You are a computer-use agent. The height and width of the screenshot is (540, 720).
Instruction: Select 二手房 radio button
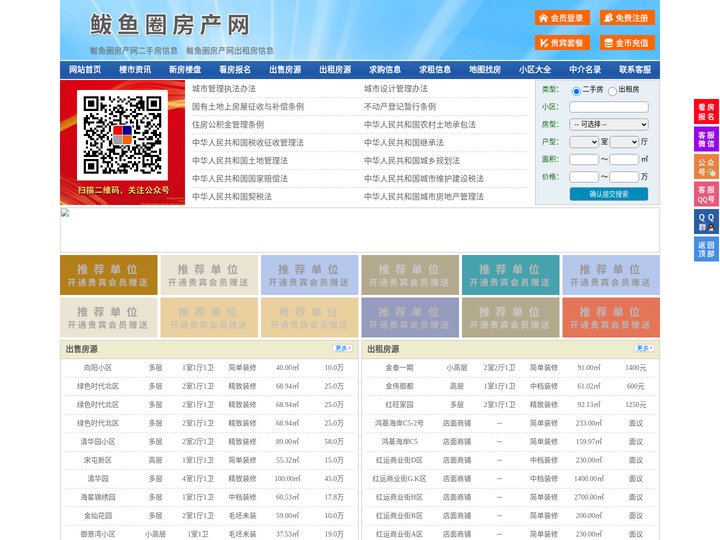[x=576, y=91]
